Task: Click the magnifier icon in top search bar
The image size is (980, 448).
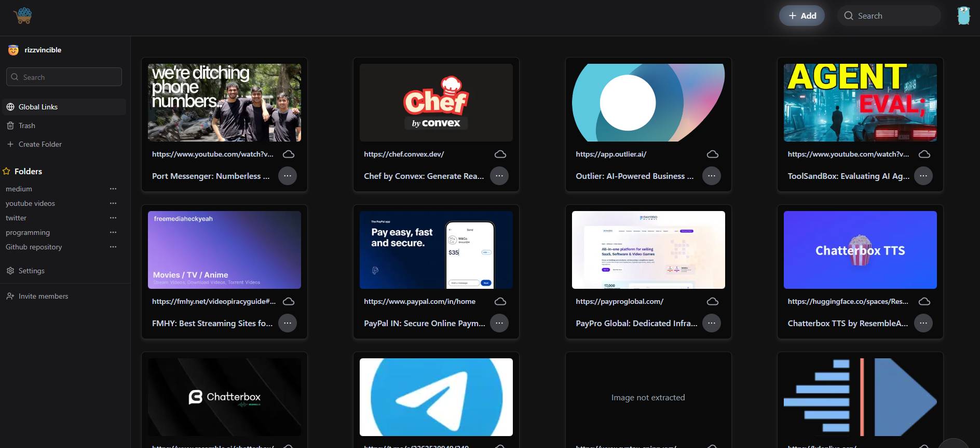Action: (x=849, y=16)
